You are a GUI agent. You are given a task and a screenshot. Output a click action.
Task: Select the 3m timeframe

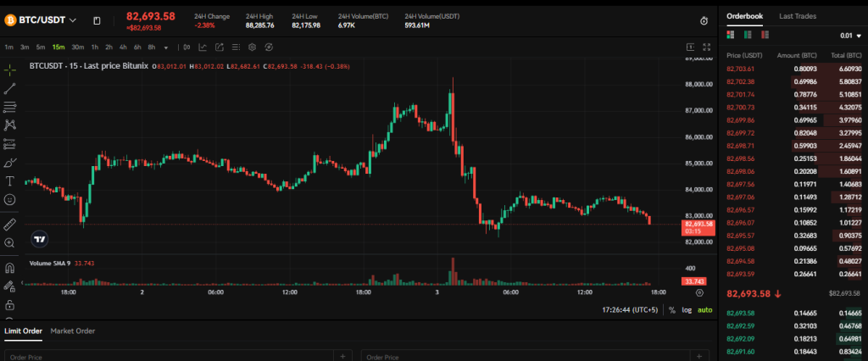click(25, 47)
